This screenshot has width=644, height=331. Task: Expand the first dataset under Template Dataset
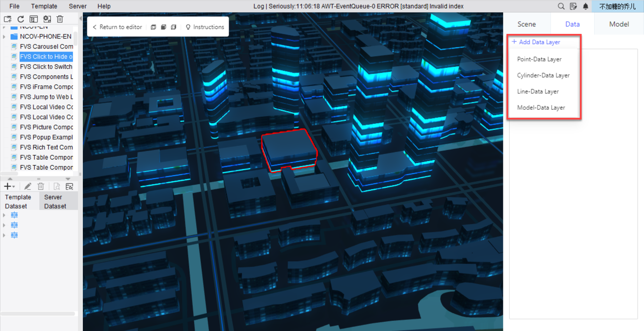point(4,215)
